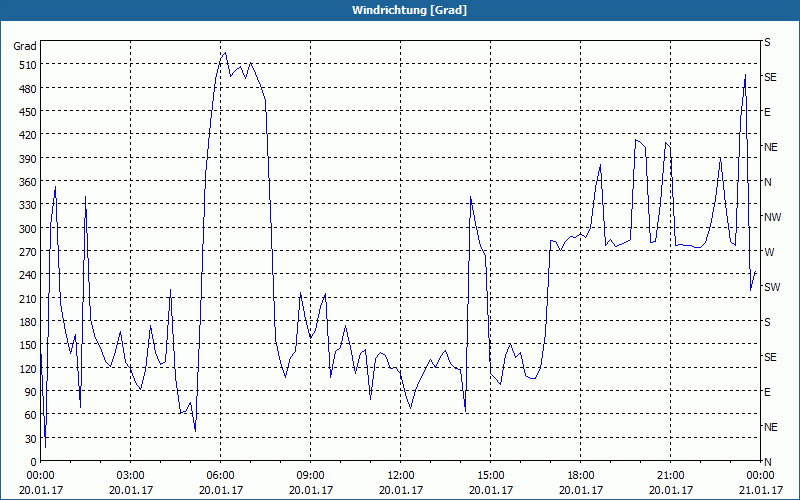Click the E compass label at the 450 gridline
Viewport: 800px width, 500px height.
tap(767, 112)
